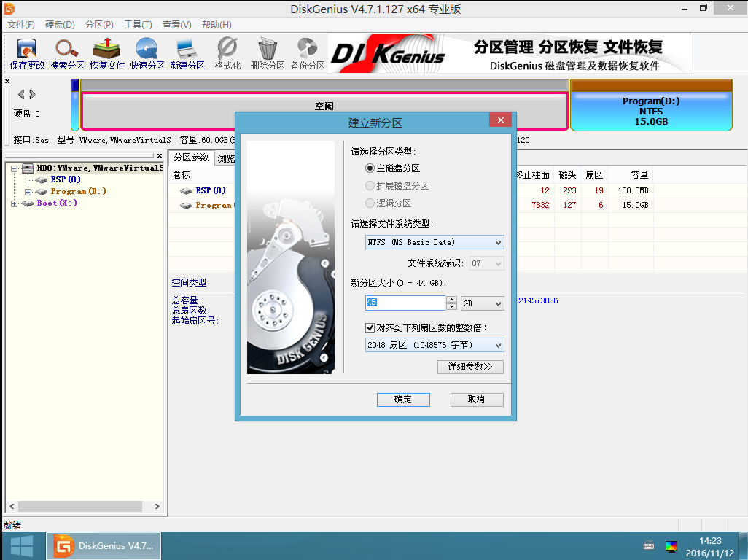Click the colorful display tray icon
Image resolution: width=748 pixels, height=560 pixels.
671,546
